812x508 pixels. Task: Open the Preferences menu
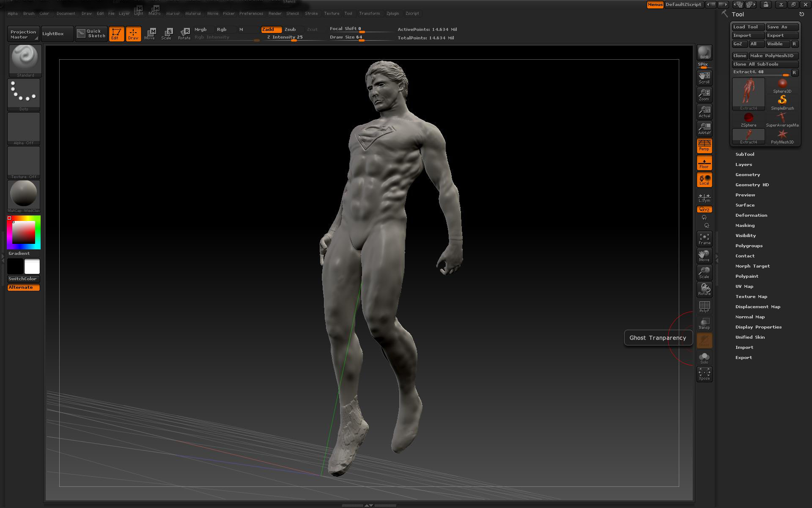coord(251,14)
